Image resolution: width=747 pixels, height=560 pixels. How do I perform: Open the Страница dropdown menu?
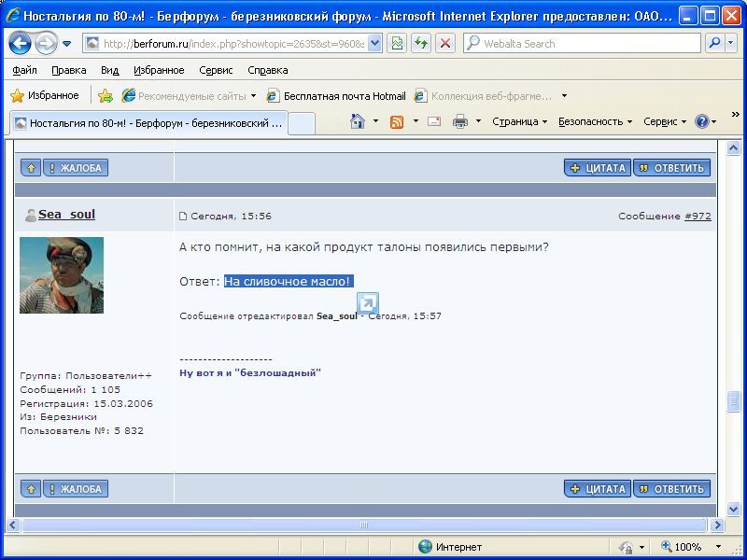click(x=519, y=121)
